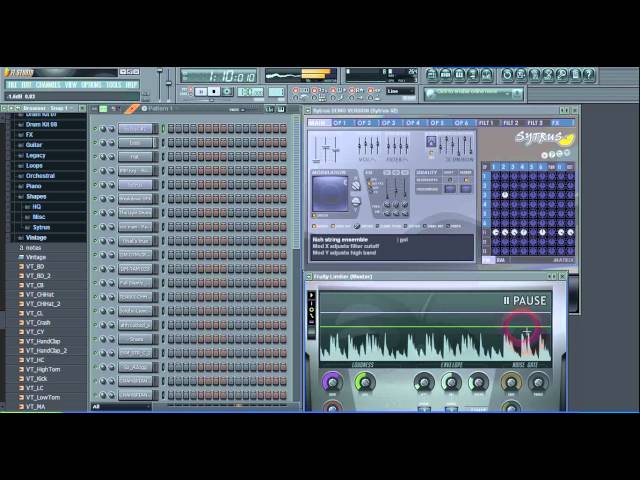
Task: Switch to the FX tab in Sytrus
Action: pyautogui.click(x=556, y=123)
